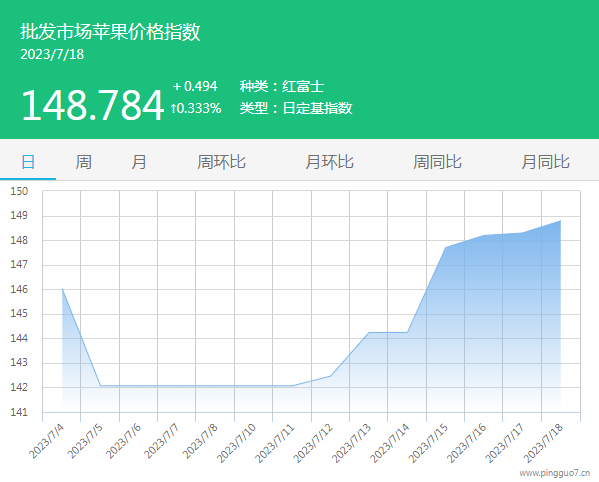Open the 月 monthly tab
Image resolution: width=599 pixels, height=482 pixels.
(x=139, y=162)
